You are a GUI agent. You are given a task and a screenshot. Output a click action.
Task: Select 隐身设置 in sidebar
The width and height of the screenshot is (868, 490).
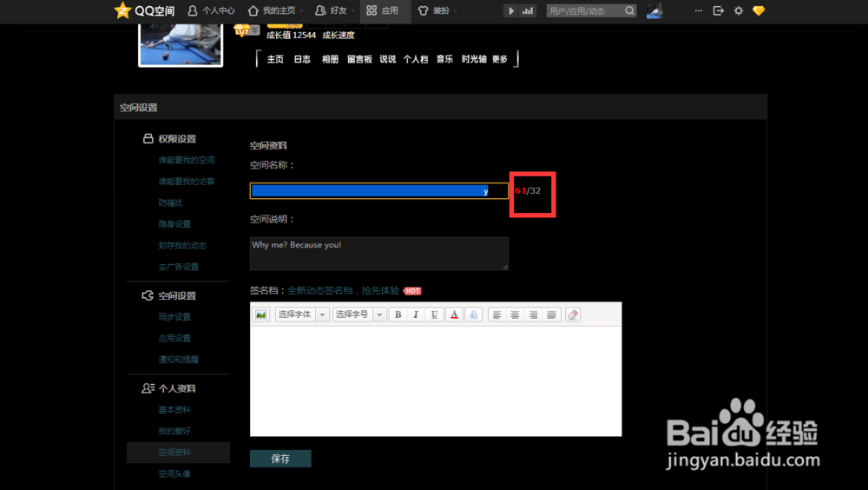(174, 224)
